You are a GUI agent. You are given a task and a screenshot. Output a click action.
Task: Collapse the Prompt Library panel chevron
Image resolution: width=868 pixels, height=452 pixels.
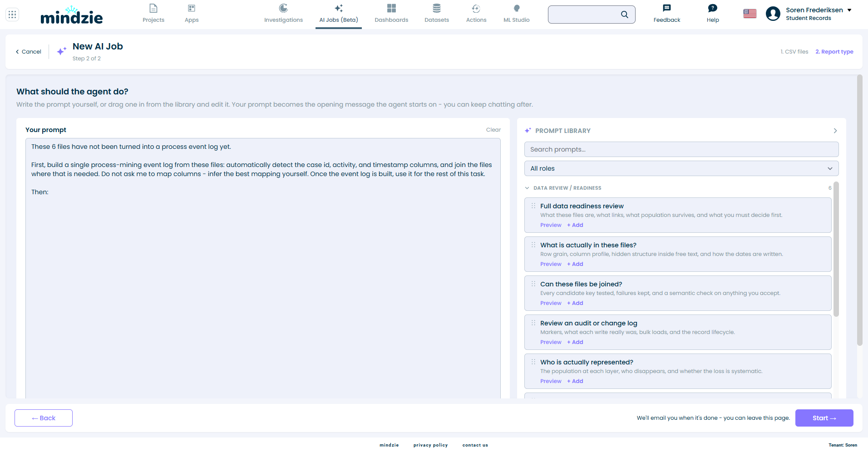tap(835, 131)
